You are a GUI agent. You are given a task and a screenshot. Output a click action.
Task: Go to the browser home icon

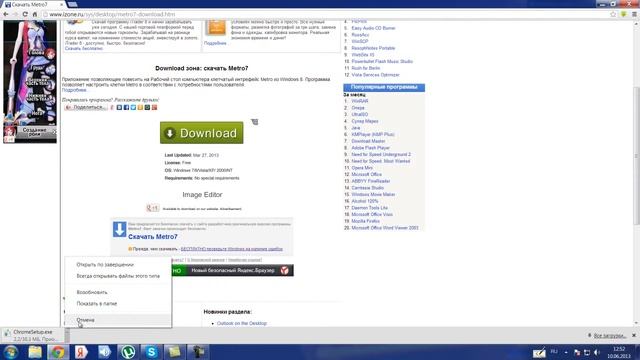coord(35,14)
